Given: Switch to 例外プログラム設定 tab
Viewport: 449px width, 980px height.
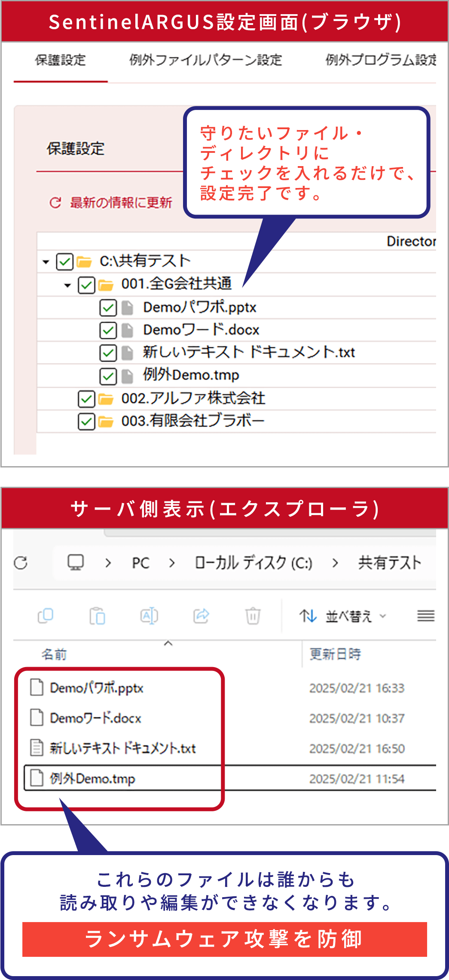Looking at the screenshot, I should 381,60.
